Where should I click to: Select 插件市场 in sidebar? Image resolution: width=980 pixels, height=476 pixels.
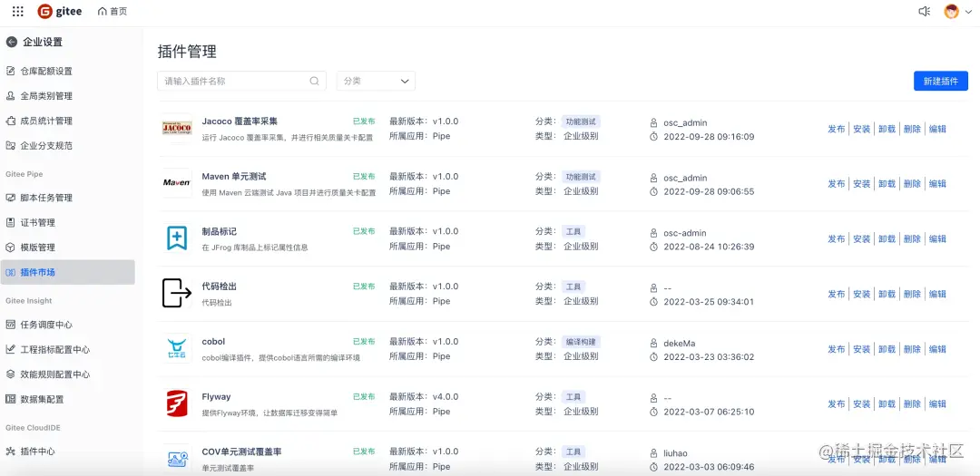67,272
